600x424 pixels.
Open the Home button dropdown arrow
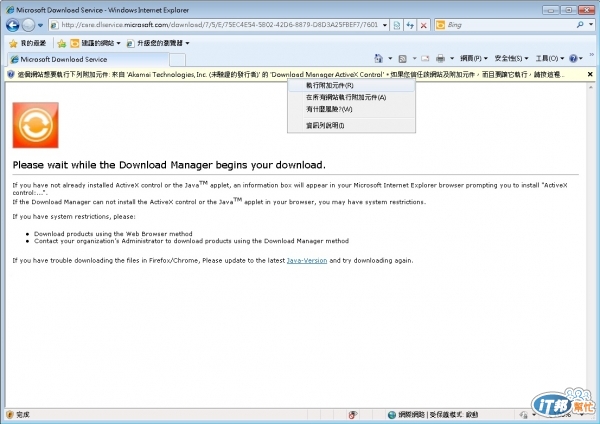point(390,59)
